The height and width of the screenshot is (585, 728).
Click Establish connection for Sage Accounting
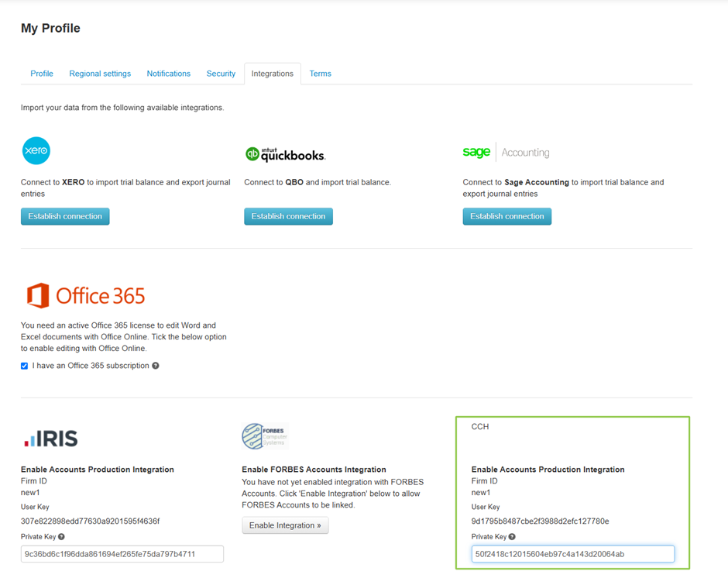[507, 216]
